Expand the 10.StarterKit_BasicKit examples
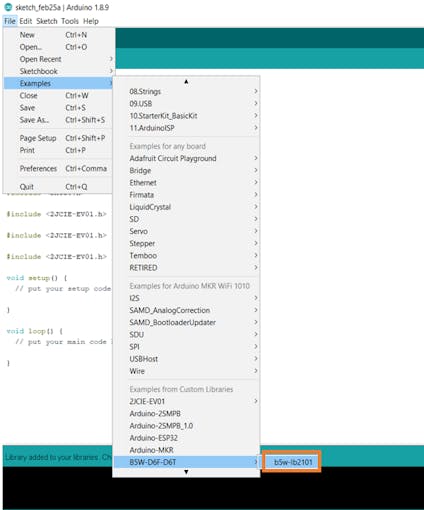The width and height of the screenshot is (424, 510). tap(186, 116)
